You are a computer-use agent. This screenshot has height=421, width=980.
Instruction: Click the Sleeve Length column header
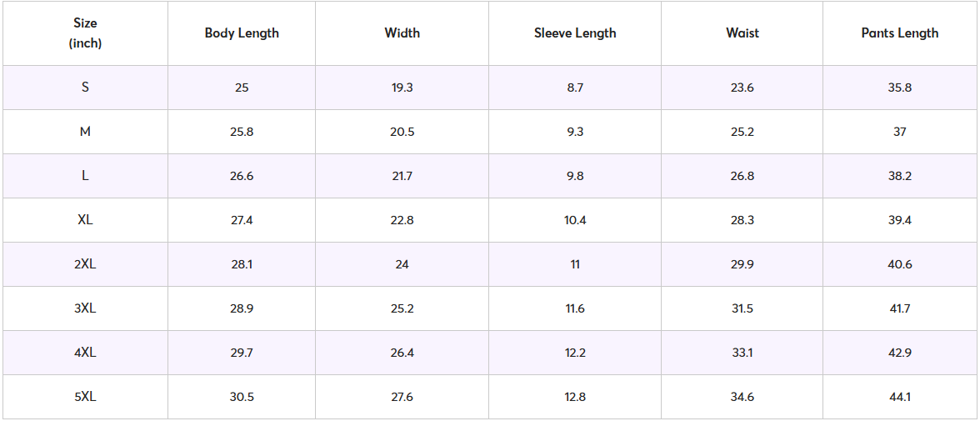click(x=575, y=33)
